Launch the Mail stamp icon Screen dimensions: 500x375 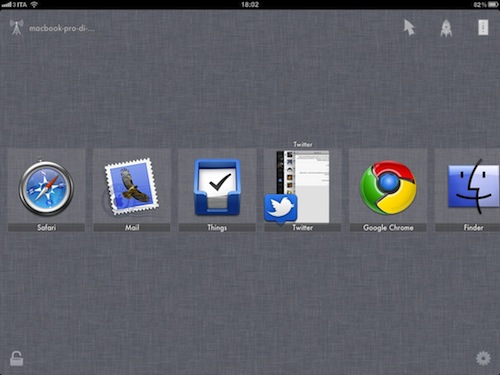coord(131,187)
